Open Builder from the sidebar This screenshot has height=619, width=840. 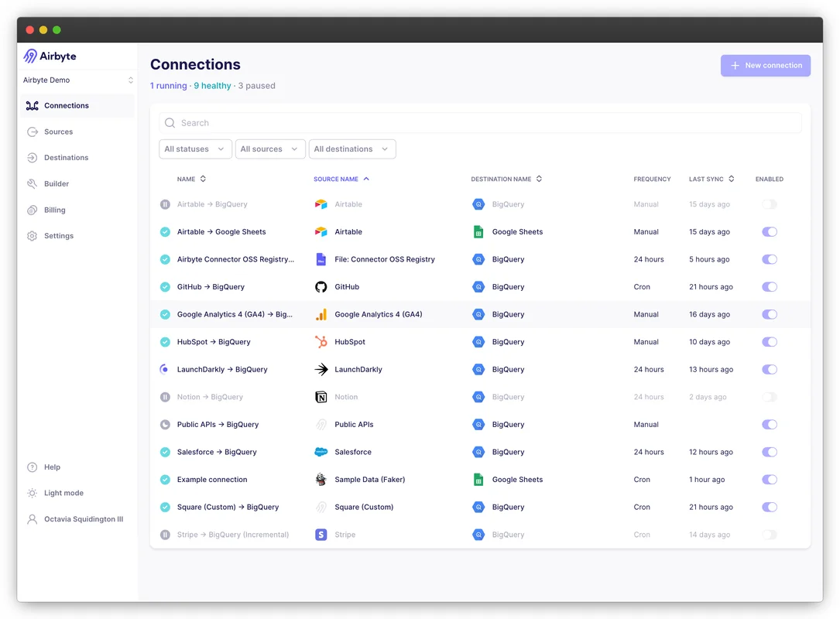(58, 183)
